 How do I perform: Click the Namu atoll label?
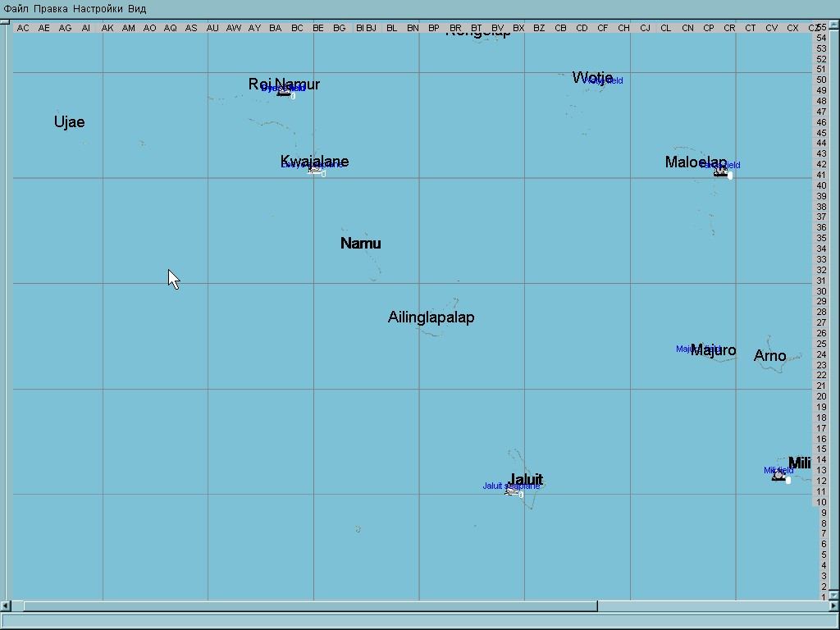(x=361, y=243)
